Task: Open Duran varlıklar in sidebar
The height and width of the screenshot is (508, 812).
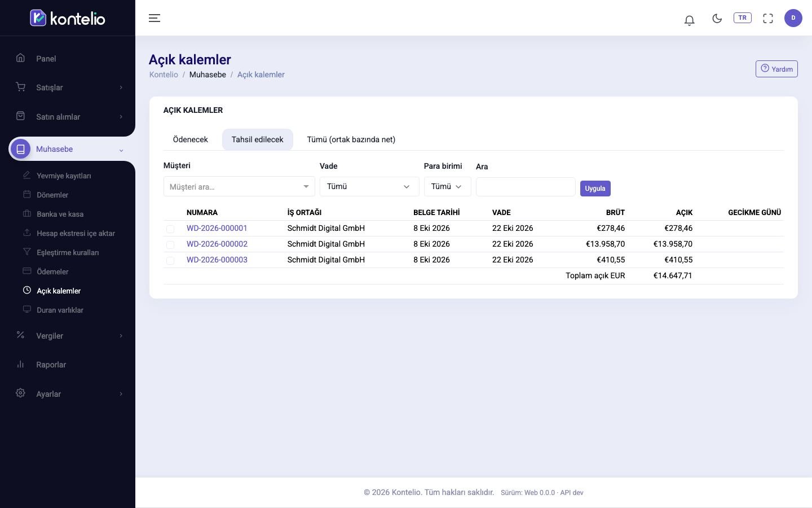Action: click(x=60, y=310)
